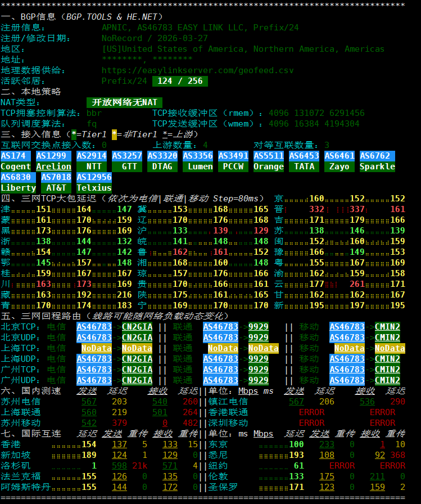
Task: Select the 上海TCP 电信 first NoData badge
Action: (96, 348)
